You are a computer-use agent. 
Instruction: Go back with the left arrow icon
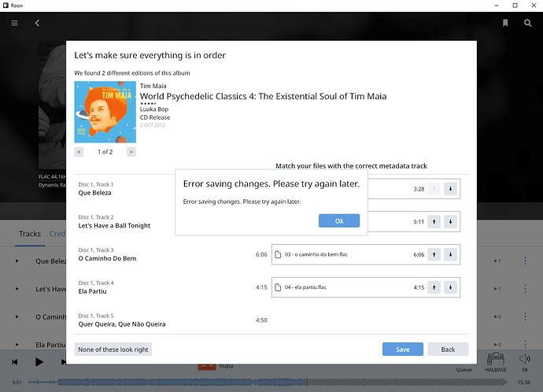click(37, 23)
